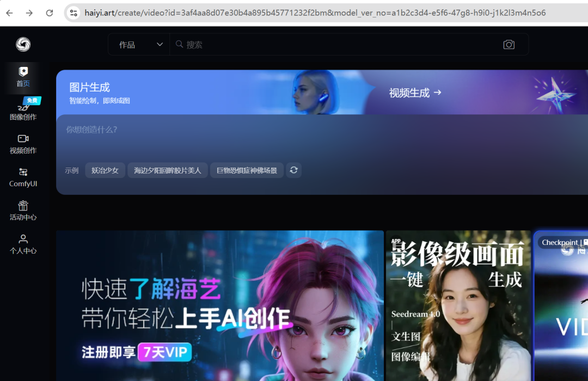
Task: Go to 视频生成 via the arrow link
Action: tap(415, 93)
